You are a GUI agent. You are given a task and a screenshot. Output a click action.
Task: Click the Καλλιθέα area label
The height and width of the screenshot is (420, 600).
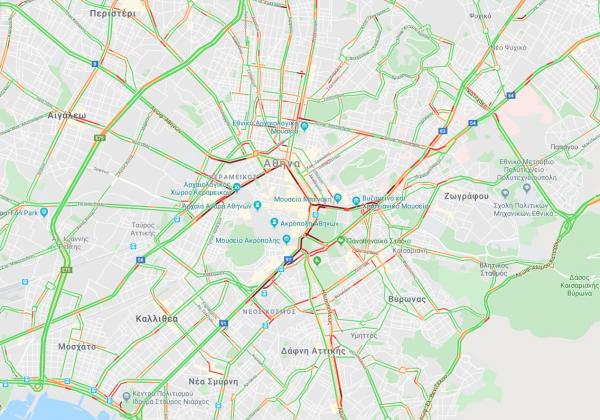[157, 319]
